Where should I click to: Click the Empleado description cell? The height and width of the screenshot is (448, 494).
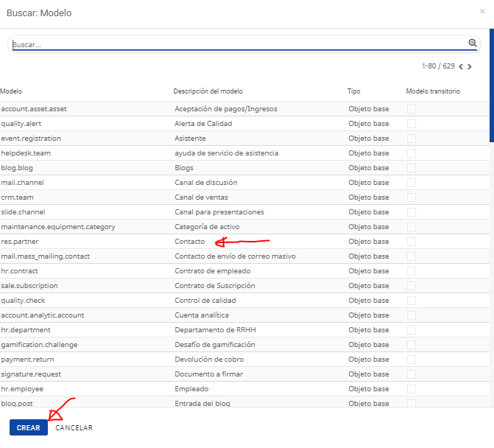pyautogui.click(x=191, y=389)
